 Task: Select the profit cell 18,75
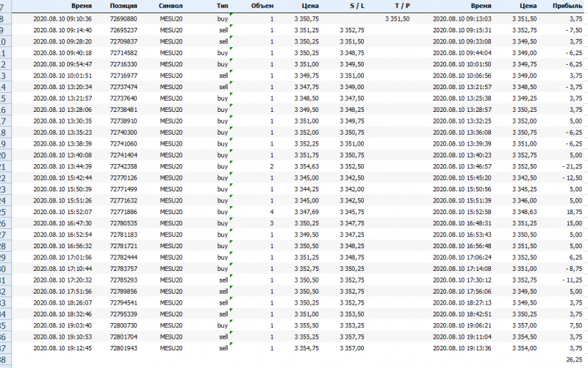point(574,212)
